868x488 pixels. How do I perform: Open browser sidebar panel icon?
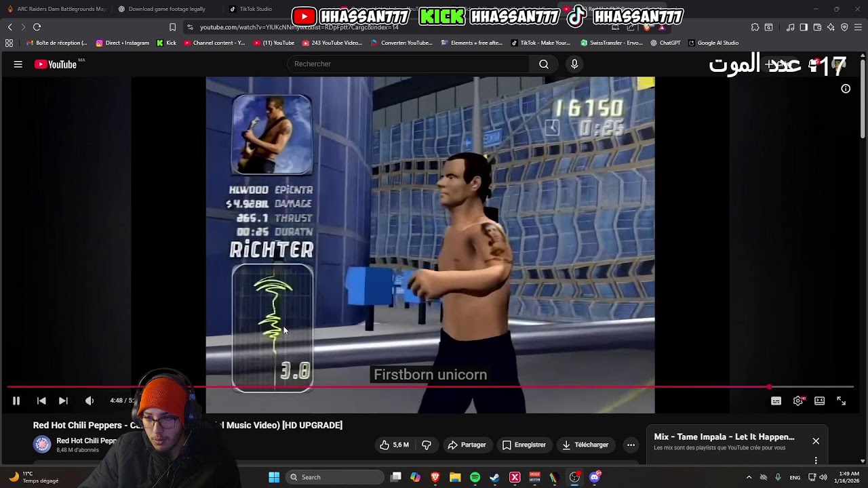[x=804, y=27]
